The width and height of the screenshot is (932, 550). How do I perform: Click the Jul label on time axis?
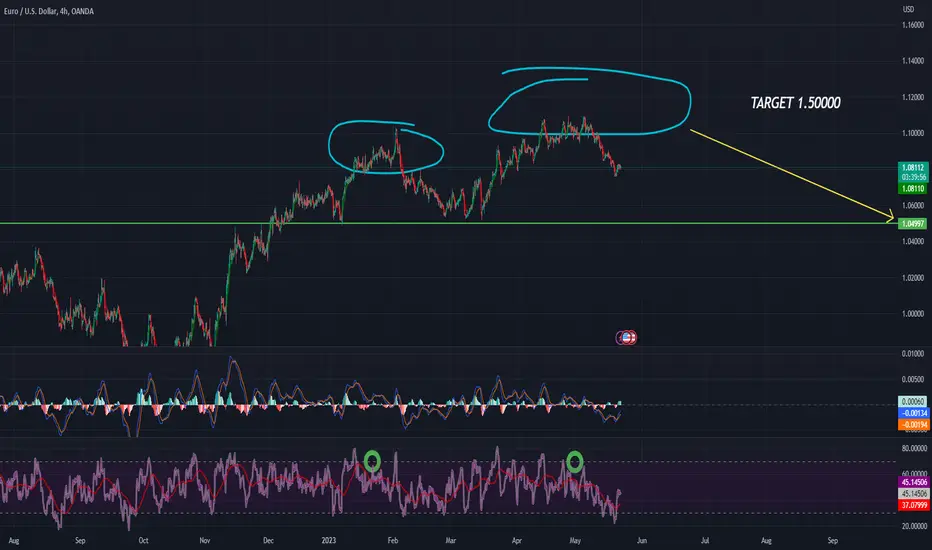click(x=705, y=540)
